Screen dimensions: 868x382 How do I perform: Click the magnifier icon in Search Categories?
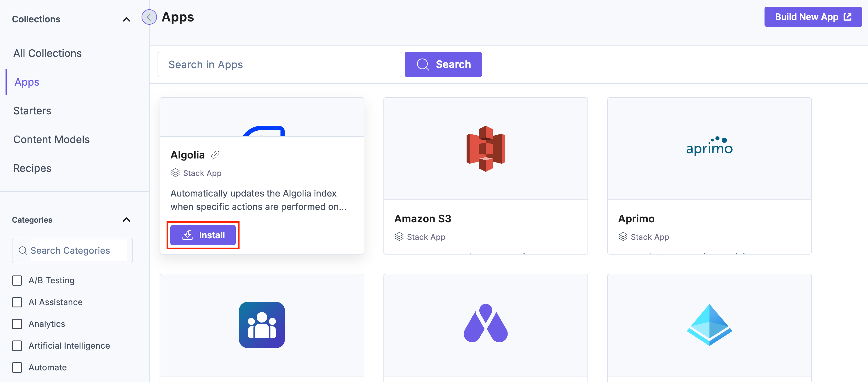[x=23, y=251]
